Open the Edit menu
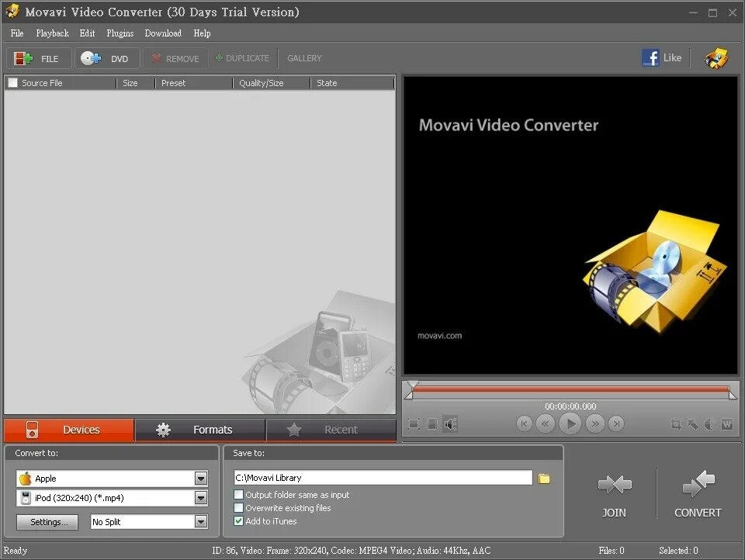Image resolution: width=745 pixels, height=560 pixels. click(87, 33)
